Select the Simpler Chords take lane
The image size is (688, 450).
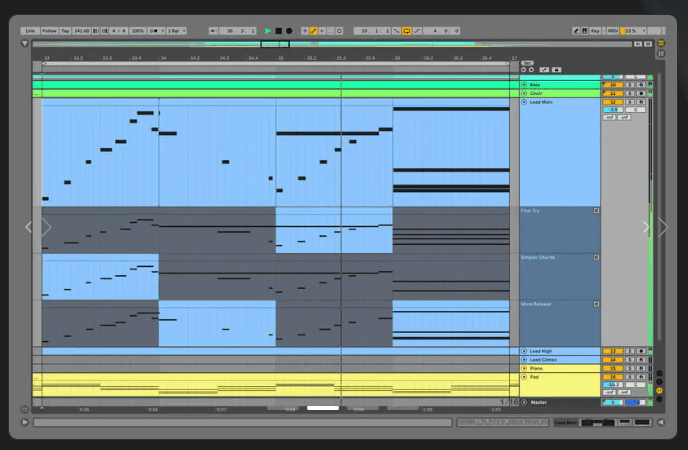[x=560, y=277]
